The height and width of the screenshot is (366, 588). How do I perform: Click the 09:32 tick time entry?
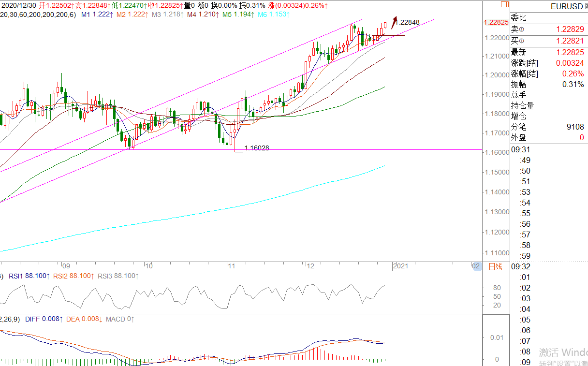pyautogui.click(x=521, y=266)
